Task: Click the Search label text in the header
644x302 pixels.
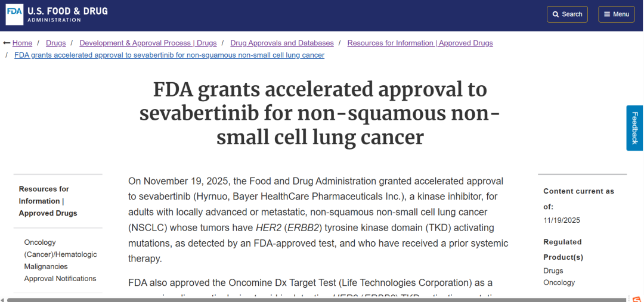Action: [x=572, y=14]
